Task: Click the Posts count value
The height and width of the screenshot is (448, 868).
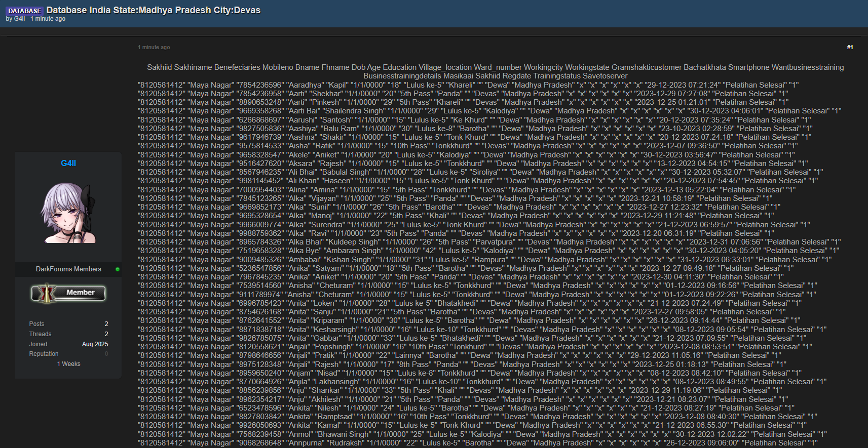Action: pos(106,324)
